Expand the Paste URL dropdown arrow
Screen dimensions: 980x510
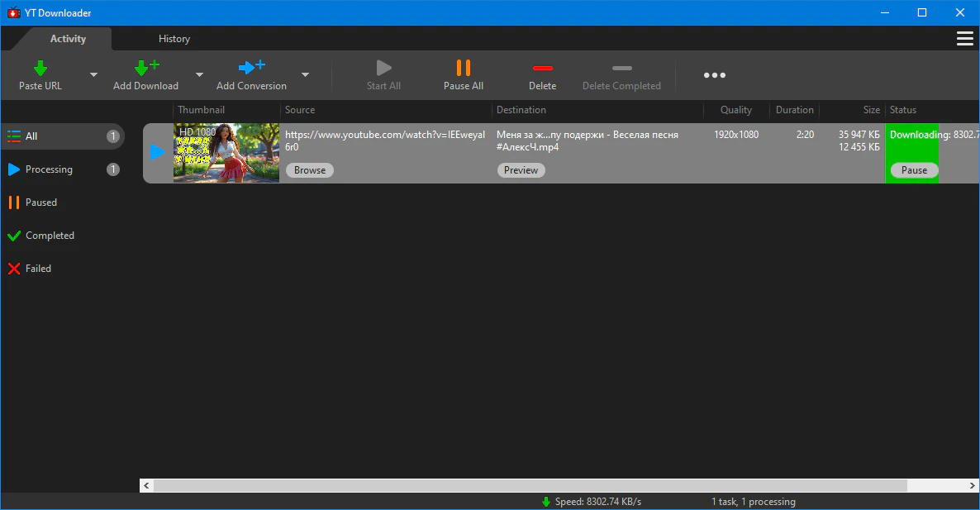pos(93,75)
